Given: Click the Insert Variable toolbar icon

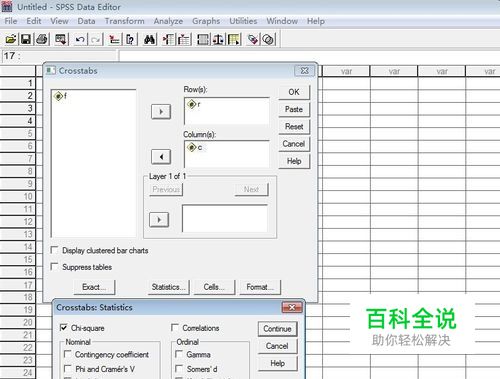Looking at the screenshot, I should coord(184,40).
